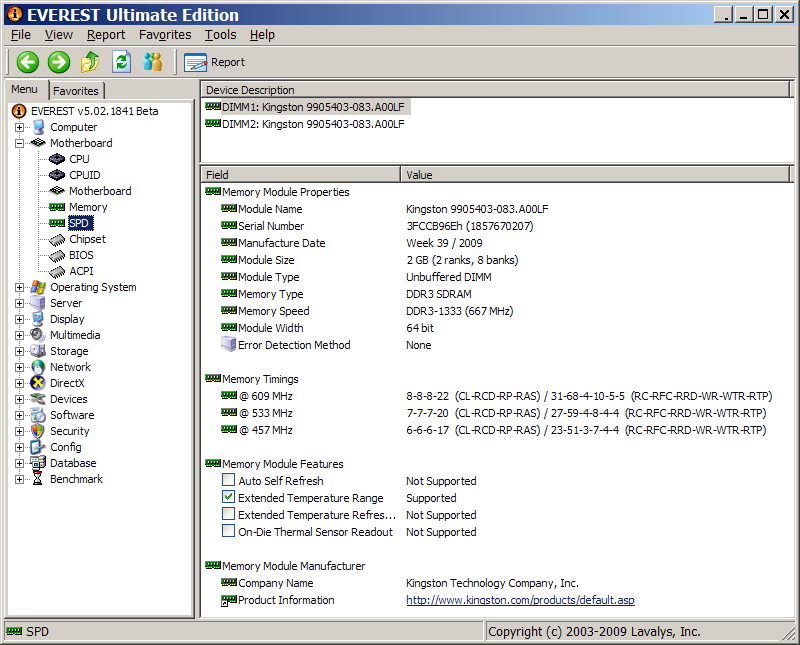The image size is (800, 645).
Task: Toggle the Extended Temperature Refresh checkbox
Action: coord(229,514)
